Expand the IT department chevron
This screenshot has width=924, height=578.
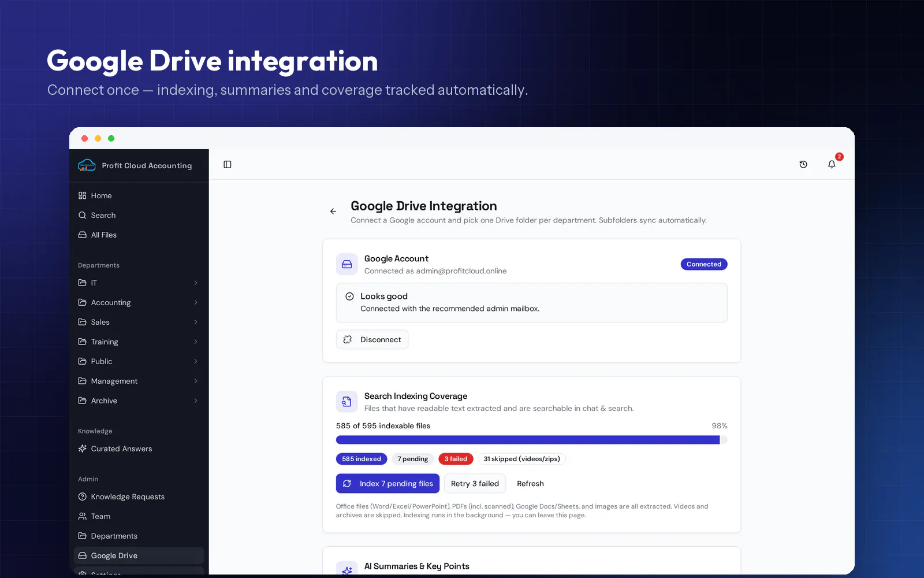point(196,283)
